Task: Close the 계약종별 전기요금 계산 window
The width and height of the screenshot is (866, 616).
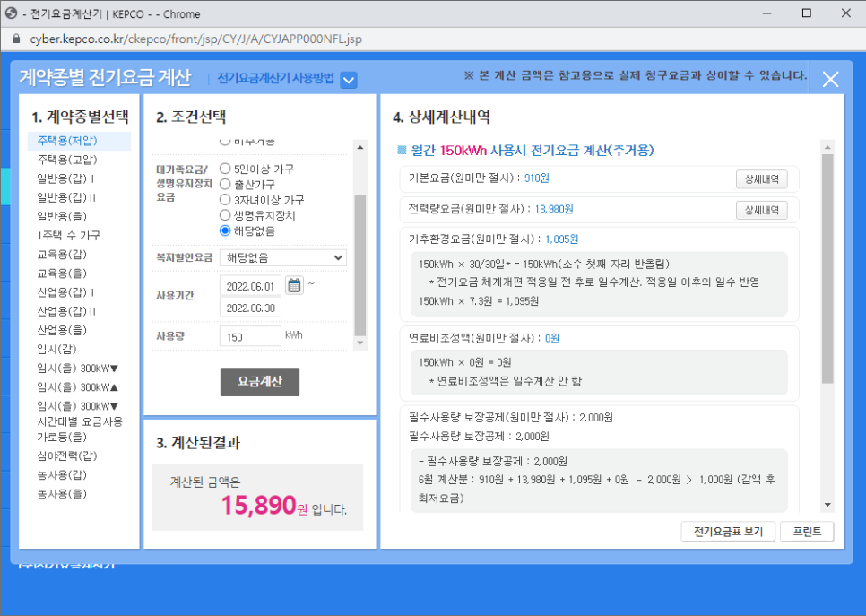Action: point(830,79)
